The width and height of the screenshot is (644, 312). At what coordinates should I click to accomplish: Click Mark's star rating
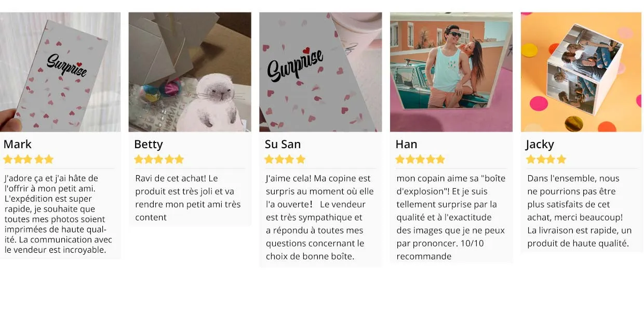pos(29,160)
